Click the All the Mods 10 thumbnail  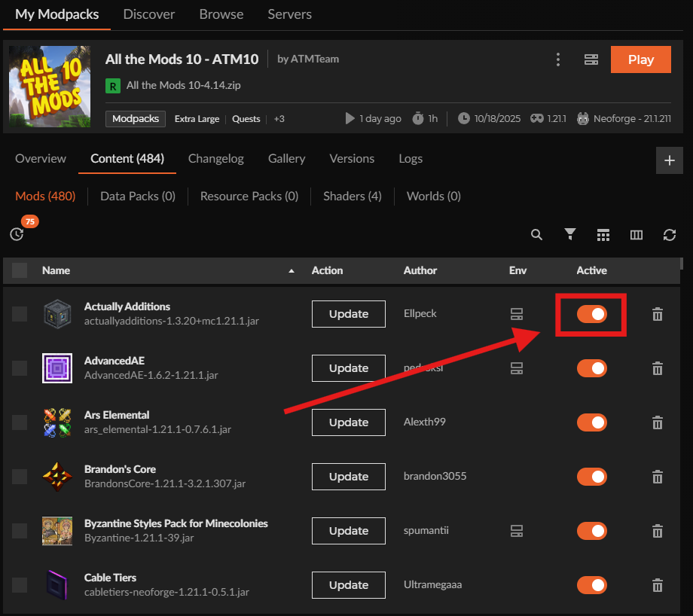pyautogui.click(x=50, y=87)
